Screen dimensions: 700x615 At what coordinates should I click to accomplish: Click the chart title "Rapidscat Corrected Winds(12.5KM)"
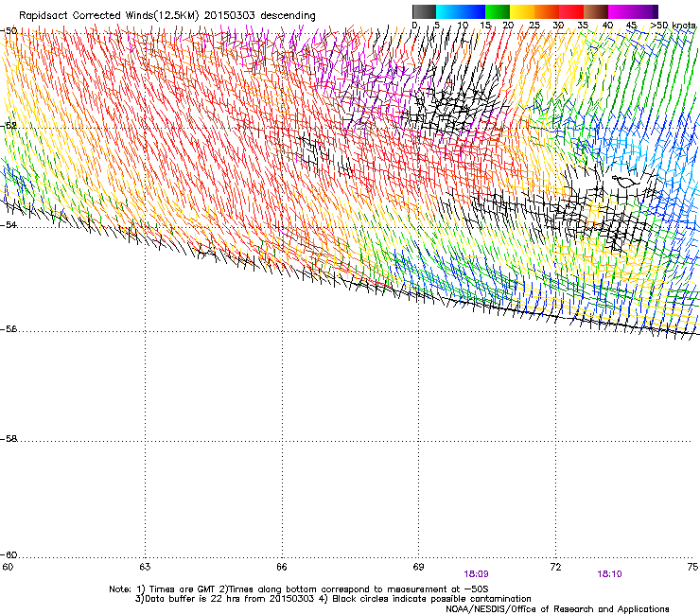tap(109, 16)
